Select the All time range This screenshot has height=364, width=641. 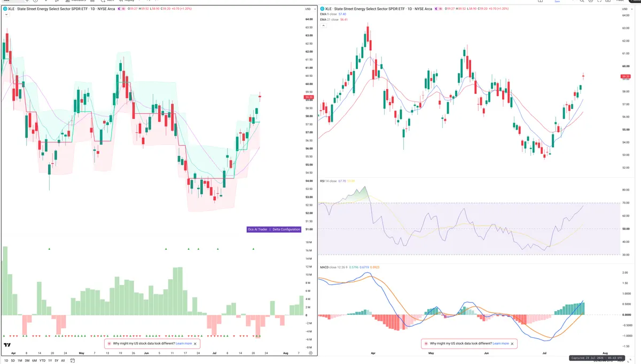[62, 361]
